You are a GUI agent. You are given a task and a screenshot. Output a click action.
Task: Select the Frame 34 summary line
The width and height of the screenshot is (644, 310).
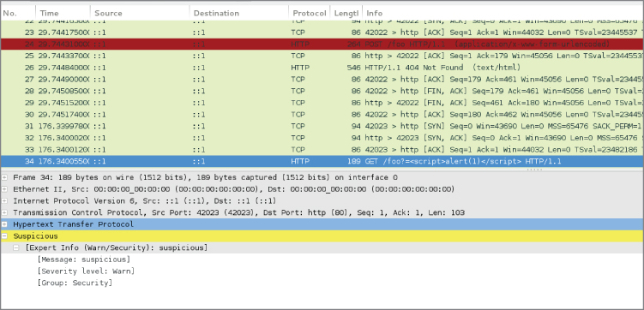pyautogui.click(x=322, y=177)
